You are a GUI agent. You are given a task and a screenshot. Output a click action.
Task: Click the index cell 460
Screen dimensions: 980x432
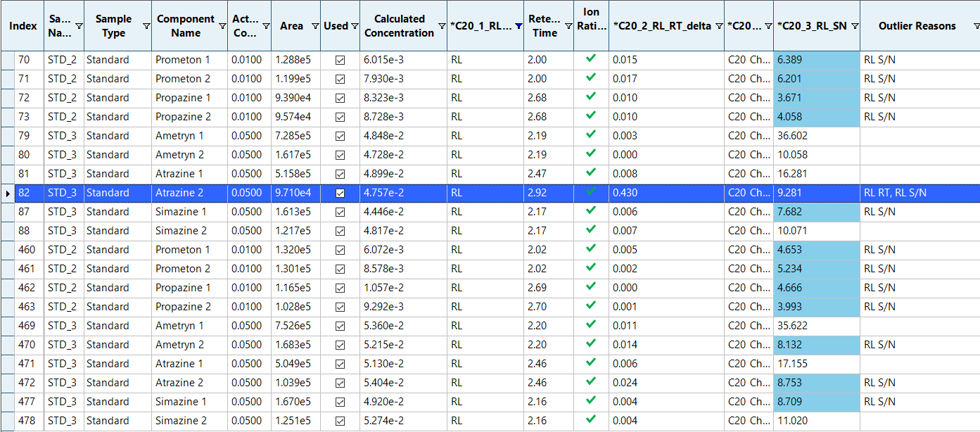tap(29, 250)
